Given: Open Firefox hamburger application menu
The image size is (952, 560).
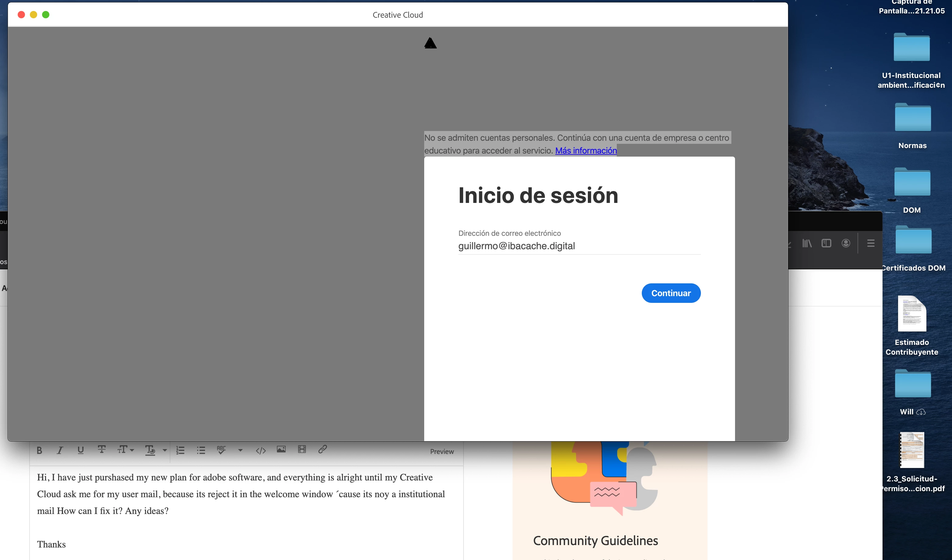Looking at the screenshot, I should [x=871, y=243].
